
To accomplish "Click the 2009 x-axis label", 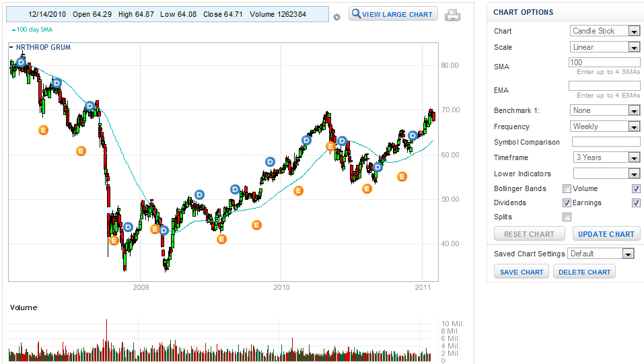I will point(141,287).
